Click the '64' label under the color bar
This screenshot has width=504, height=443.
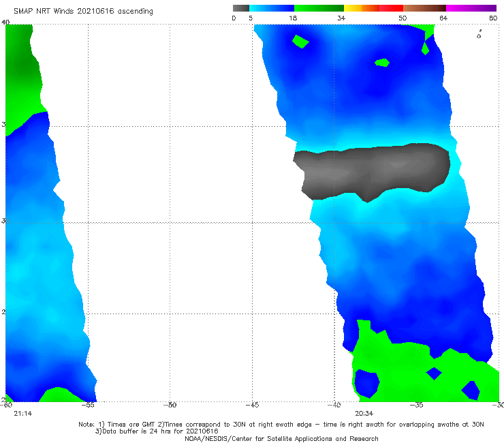443,18
